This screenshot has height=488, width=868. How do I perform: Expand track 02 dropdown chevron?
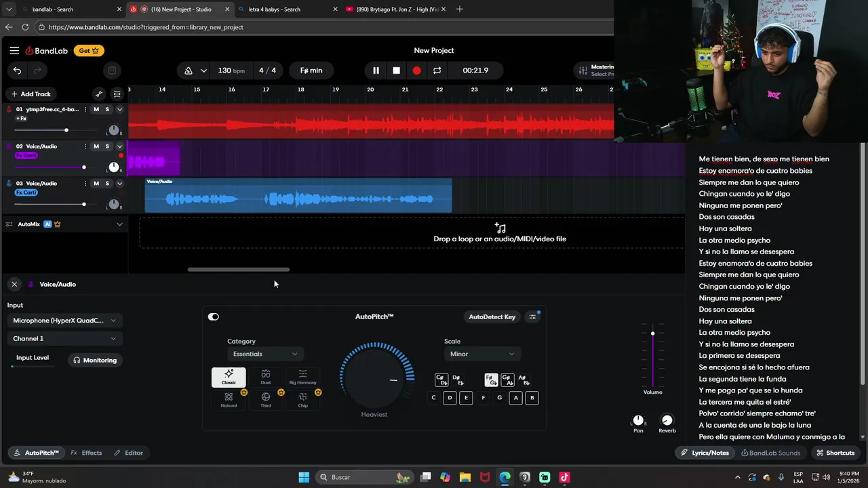(x=119, y=146)
